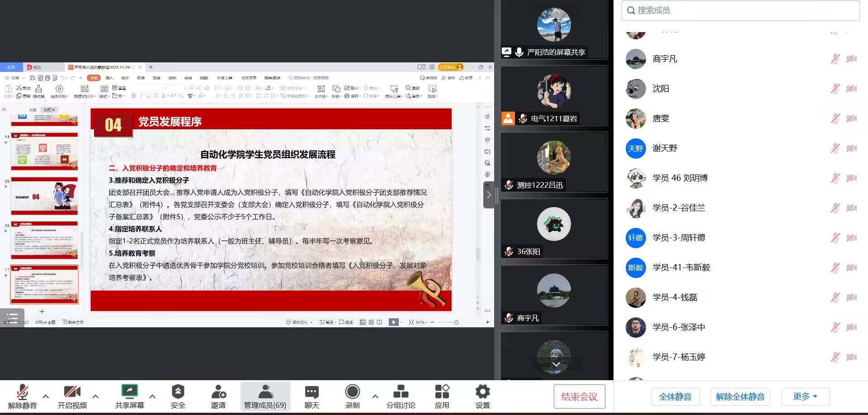
Task: Select slide 15 thumbnail in shared screen
Action: 44,196
